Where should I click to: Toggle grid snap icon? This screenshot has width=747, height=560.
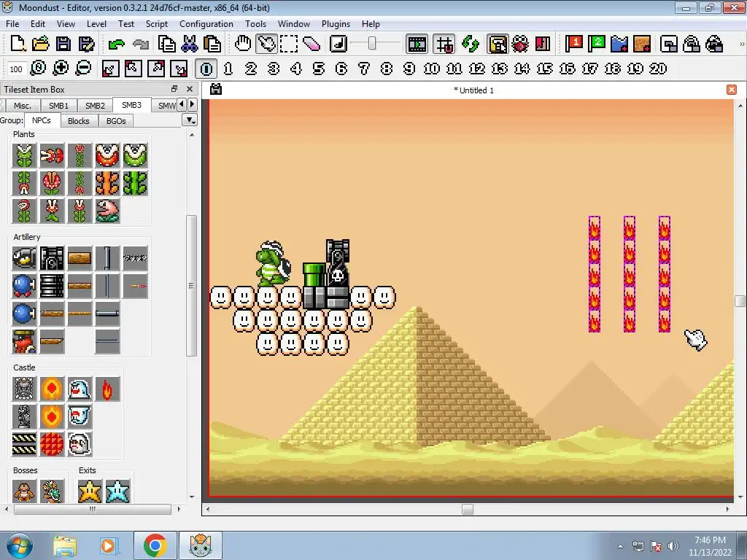[444, 44]
